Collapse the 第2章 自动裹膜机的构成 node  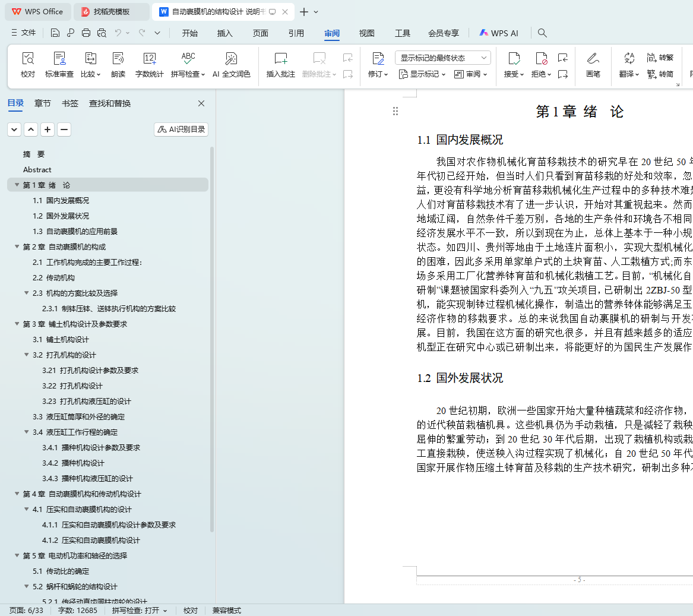[x=17, y=247]
